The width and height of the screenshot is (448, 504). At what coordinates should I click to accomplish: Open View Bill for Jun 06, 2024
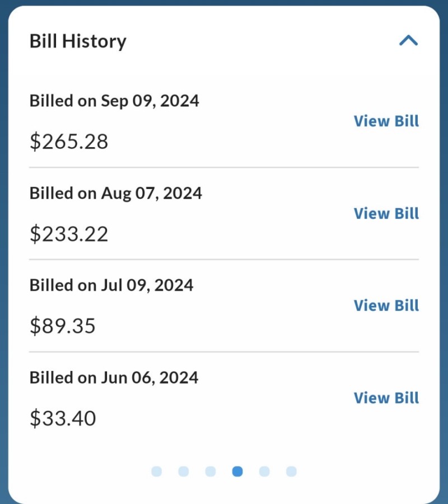pyautogui.click(x=386, y=398)
